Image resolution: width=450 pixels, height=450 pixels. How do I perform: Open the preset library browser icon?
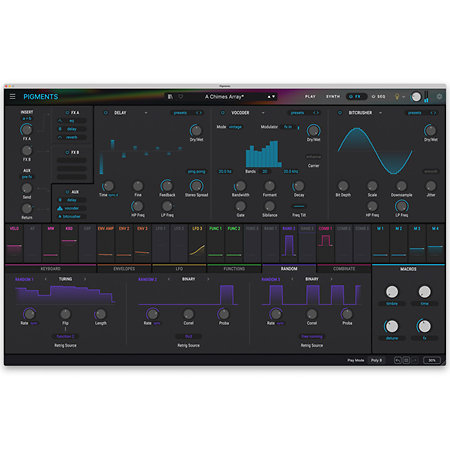coord(170,97)
